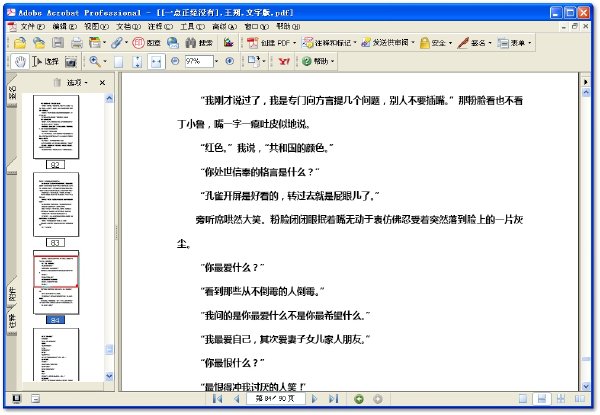Click the status bar hide toolbars icon
Screen dimensions: 600x415
[16, 399]
